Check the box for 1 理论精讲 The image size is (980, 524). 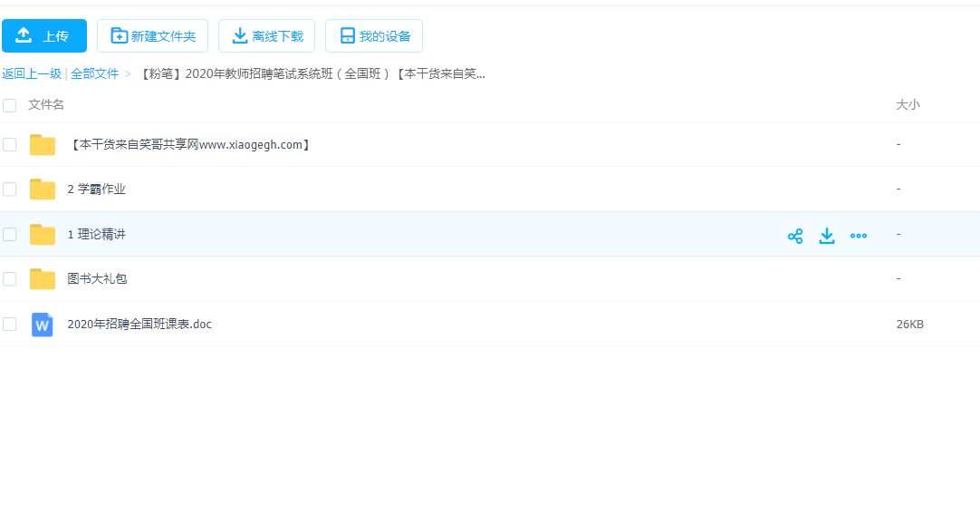(9, 235)
